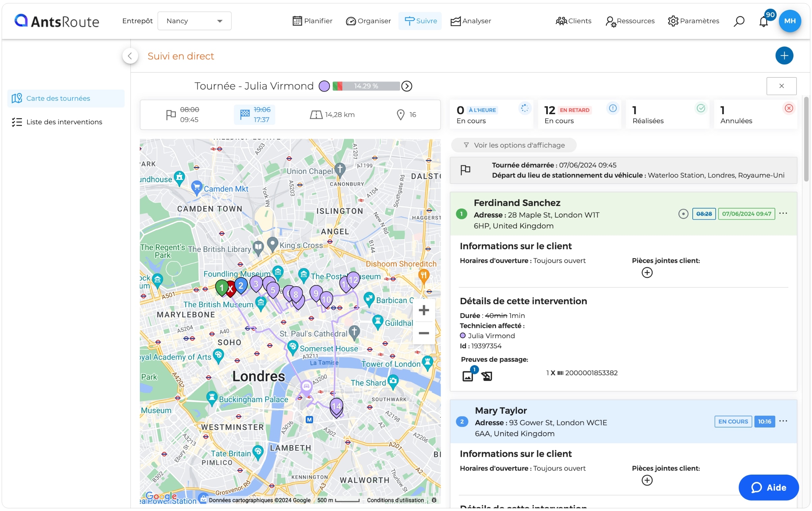Click the tour progress bar showing 14.29 %
812x511 pixels.
click(x=366, y=86)
